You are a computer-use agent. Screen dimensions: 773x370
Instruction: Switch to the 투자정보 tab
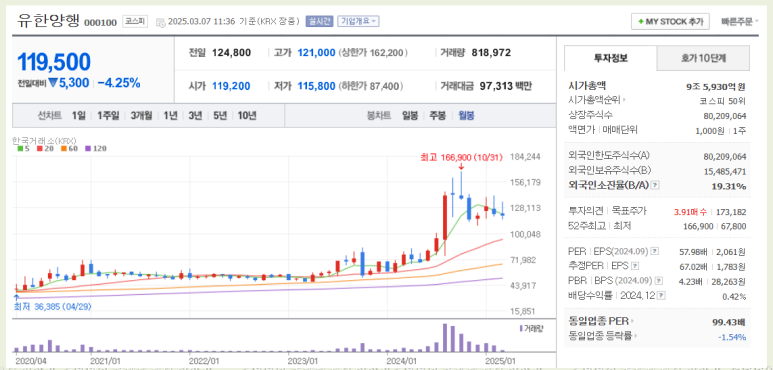coord(610,58)
